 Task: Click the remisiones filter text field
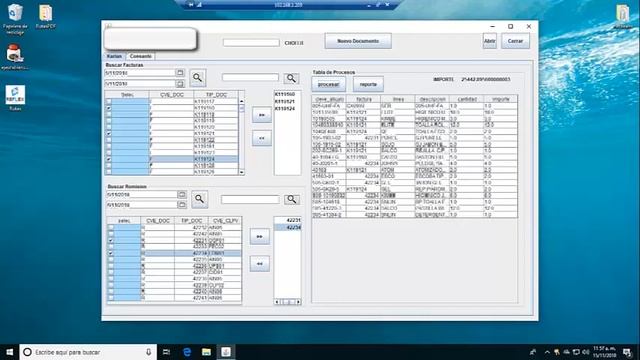(250, 199)
